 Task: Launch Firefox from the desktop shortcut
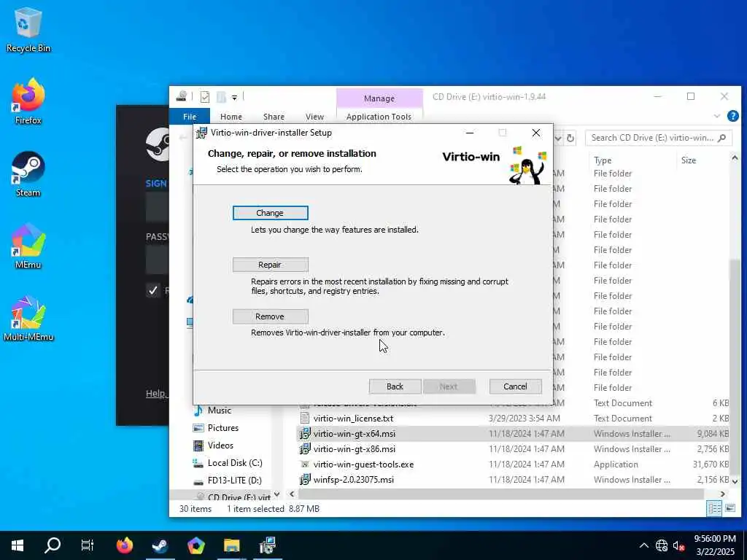28,102
